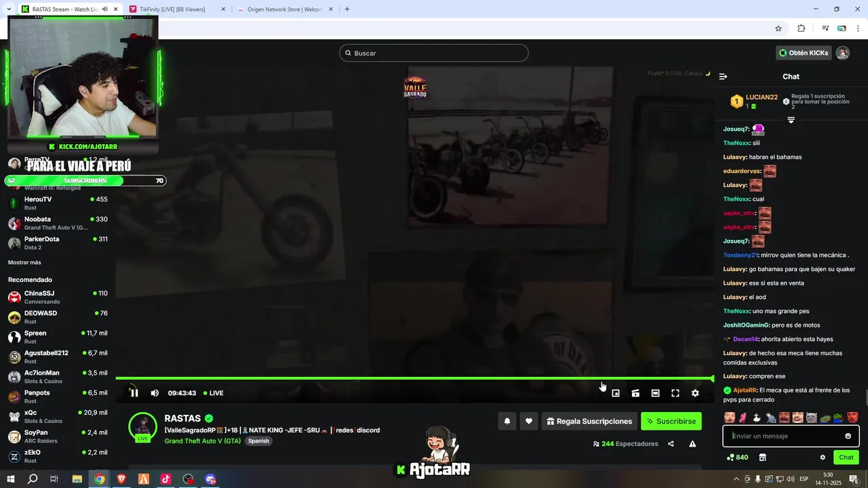Viewport: 868px width, 488px height.
Task: Open DEOWASD recommended channel
Action: point(58,317)
